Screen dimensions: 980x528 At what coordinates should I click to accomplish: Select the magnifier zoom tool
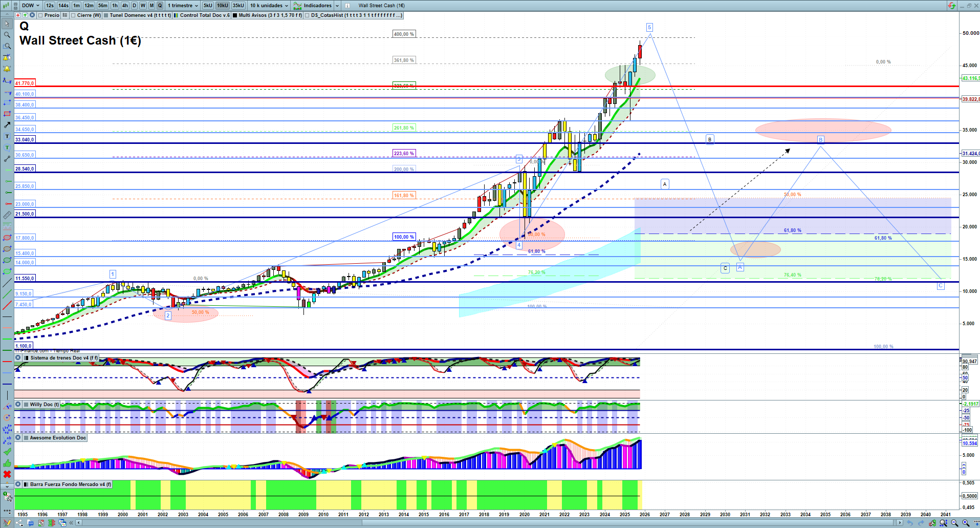pyautogui.click(x=7, y=35)
